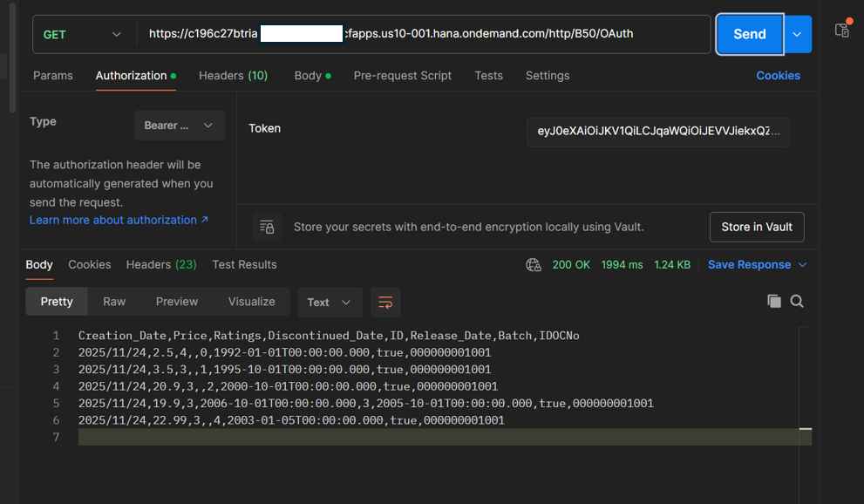Image resolution: width=864 pixels, height=504 pixels.
Task: Click the 1994 ms response time
Action: 622,265
